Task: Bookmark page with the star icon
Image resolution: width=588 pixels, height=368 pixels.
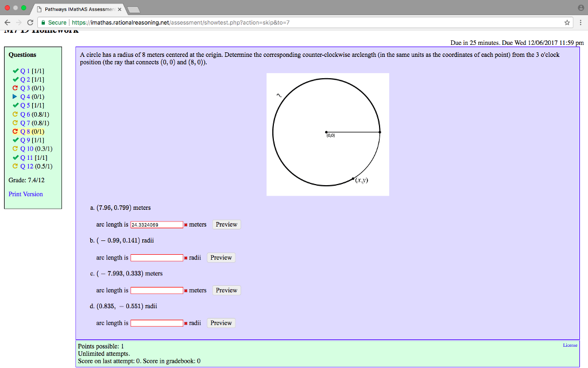Action: (567, 22)
